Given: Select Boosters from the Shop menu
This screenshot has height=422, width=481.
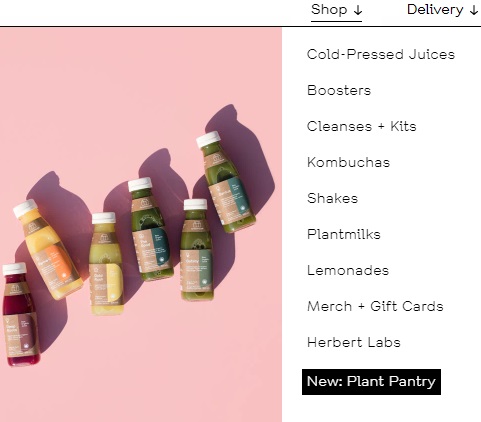Looking at the screenshot, I should pos(339,90).
